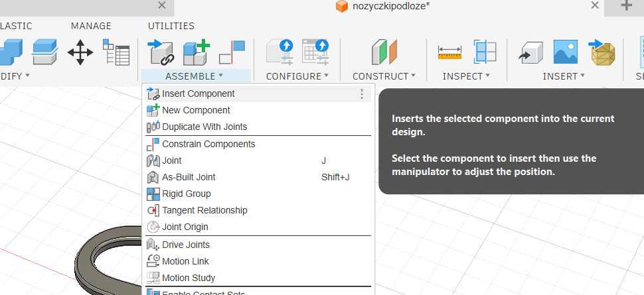Click the three-dot options next to Insert Component
644x295 pixels.
(x=362, y=93)
